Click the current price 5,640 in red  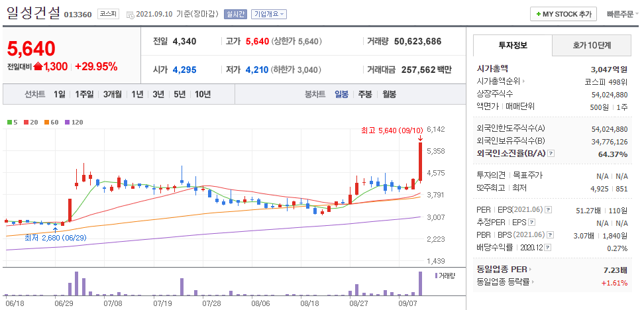coord(31,49)
